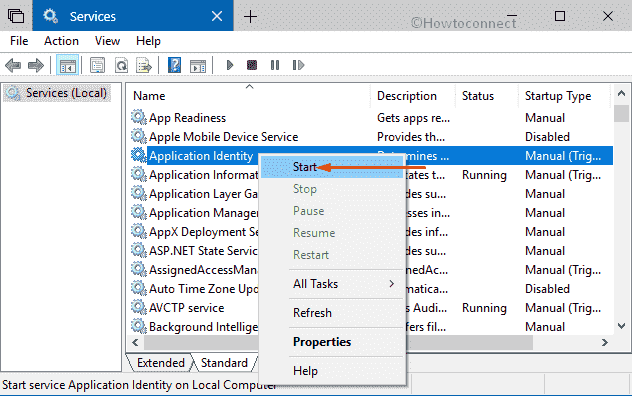Click the gear icon of Auto Time Zone Updater

(x=139, y=288)
